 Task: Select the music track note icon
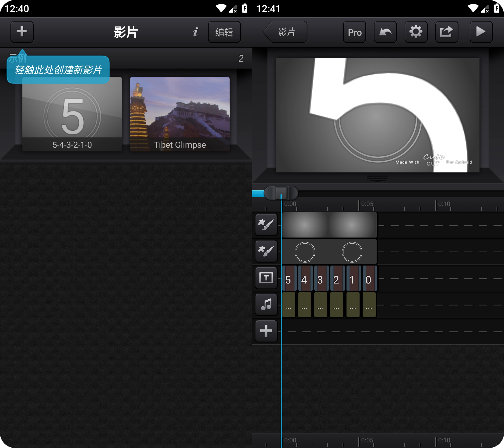pos(266,304)
